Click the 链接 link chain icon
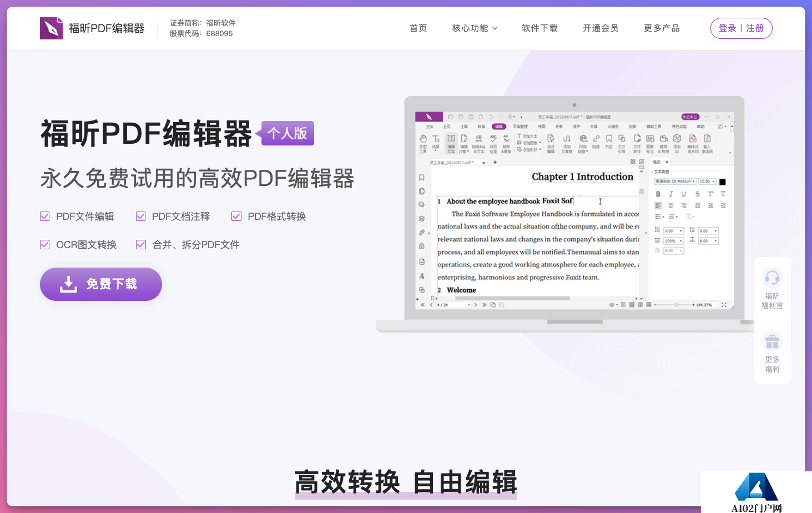The image size is (812, 513). click(596, 138)
